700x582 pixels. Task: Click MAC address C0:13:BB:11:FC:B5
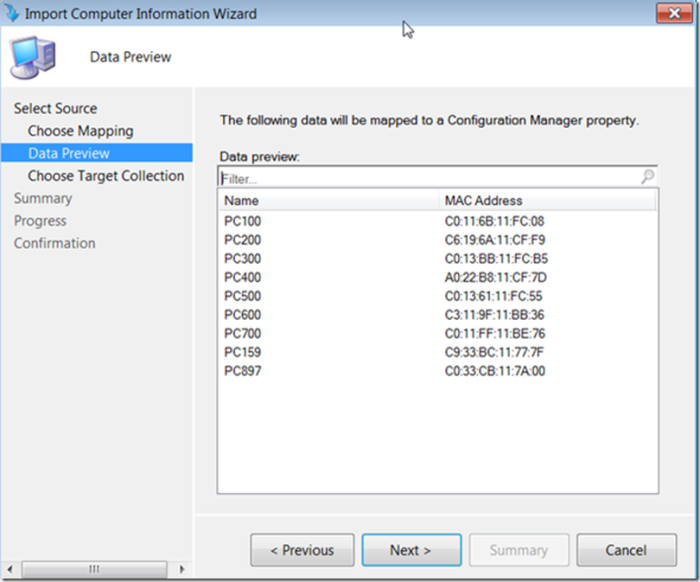click(x=496, y=259)
